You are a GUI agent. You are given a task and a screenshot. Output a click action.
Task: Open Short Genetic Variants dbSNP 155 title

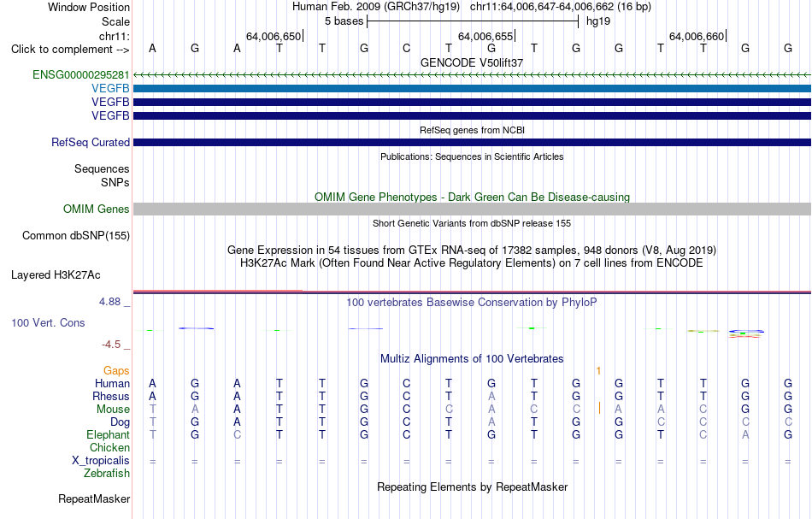(472, 223)
